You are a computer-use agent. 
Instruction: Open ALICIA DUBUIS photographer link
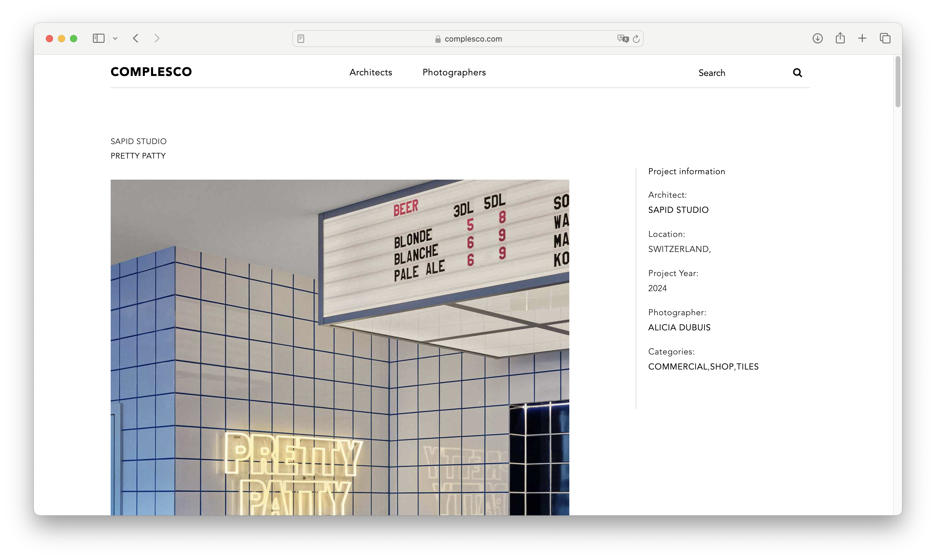coord(679,328)
